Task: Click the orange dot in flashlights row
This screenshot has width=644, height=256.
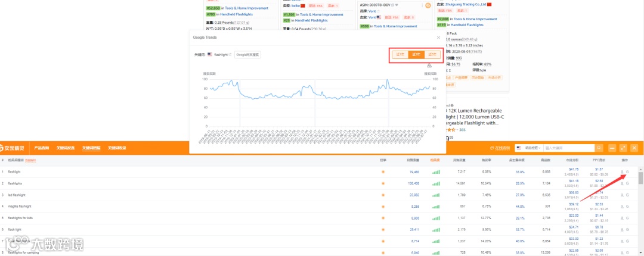Action: (x=383, y=183)
